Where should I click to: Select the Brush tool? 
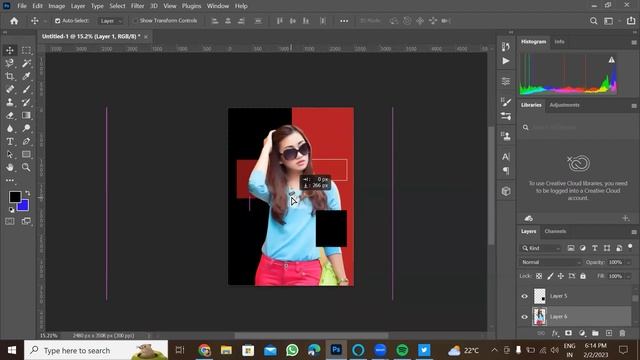pos(26,89)
